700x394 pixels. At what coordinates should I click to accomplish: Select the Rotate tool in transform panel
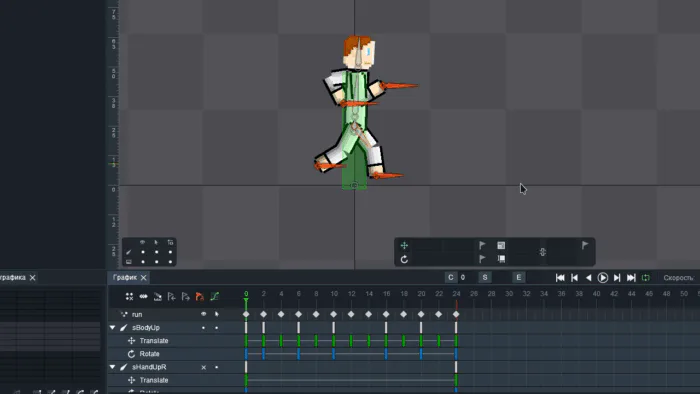(404, 259)
